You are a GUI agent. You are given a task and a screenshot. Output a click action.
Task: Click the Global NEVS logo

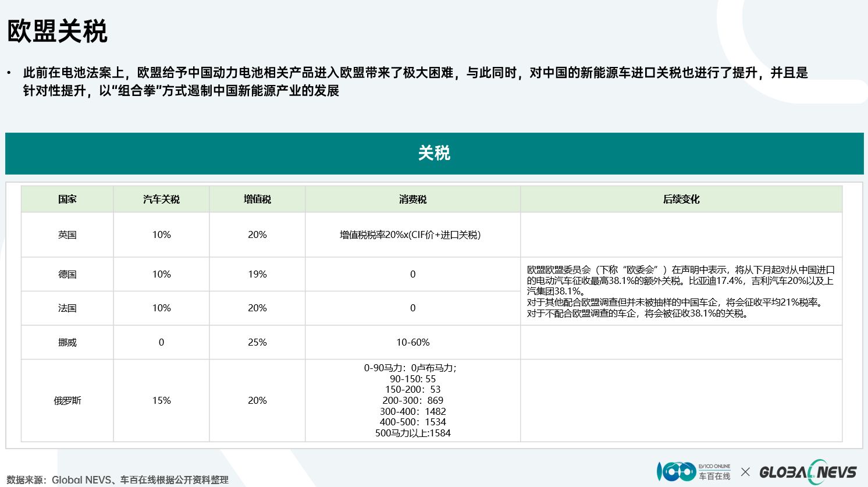[x=808, y=472]
